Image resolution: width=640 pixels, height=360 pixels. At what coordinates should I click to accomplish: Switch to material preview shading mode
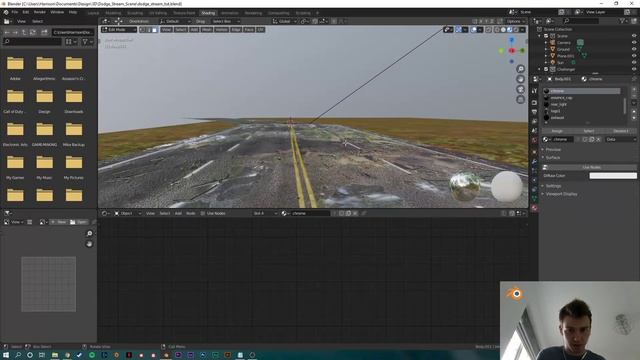509,30
